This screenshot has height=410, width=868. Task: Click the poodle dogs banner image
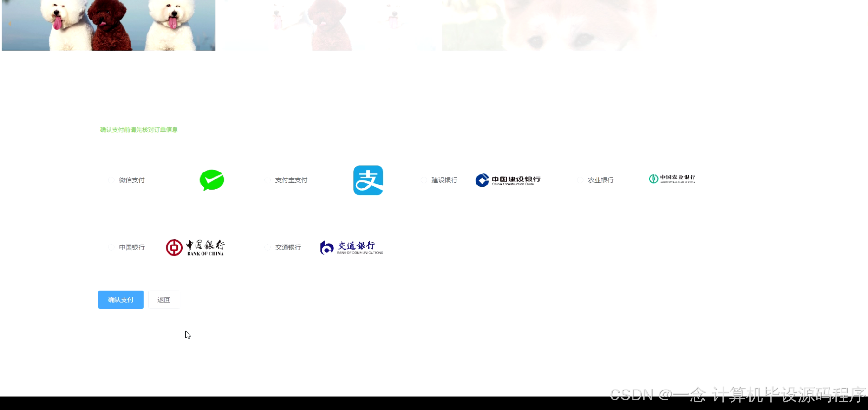[x=109, y=25]
